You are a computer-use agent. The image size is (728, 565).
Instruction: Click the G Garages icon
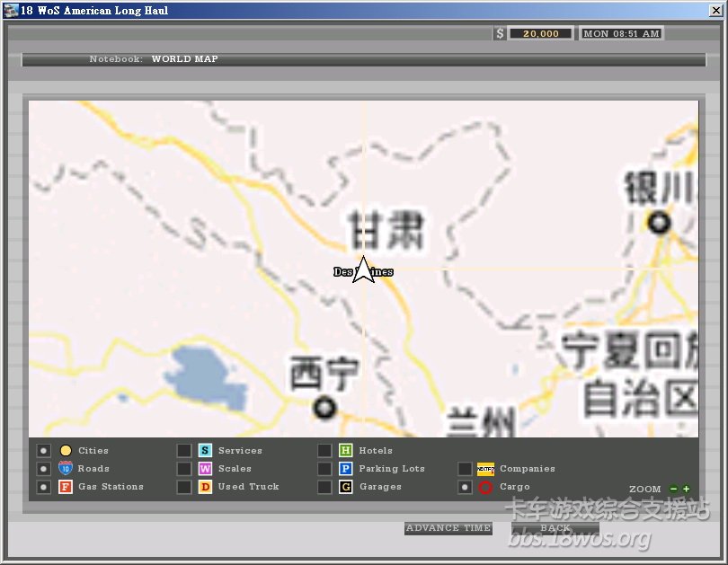(x=345, y=487)
